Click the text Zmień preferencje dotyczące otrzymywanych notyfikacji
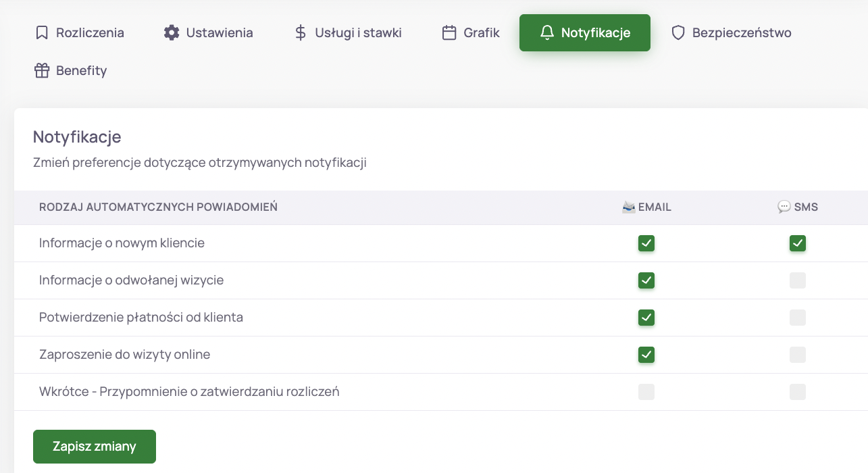The height and width of the screenshot is (473, 868). [200, 163]
